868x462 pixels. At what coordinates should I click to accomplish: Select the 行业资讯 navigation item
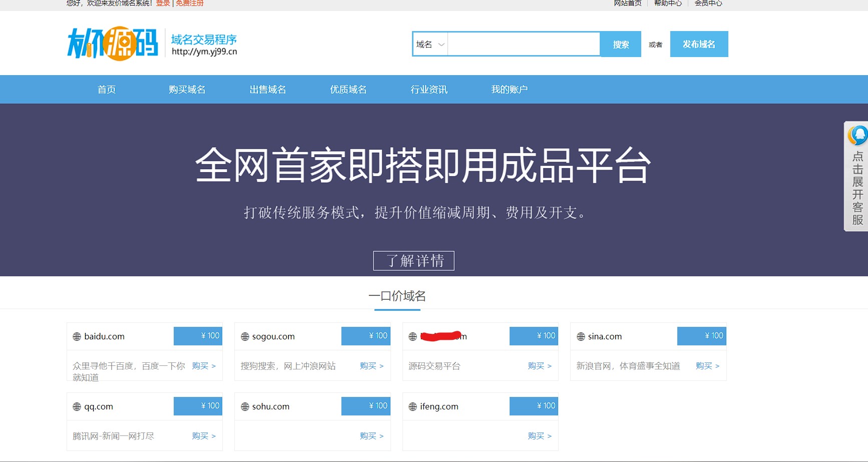(428, 89)
